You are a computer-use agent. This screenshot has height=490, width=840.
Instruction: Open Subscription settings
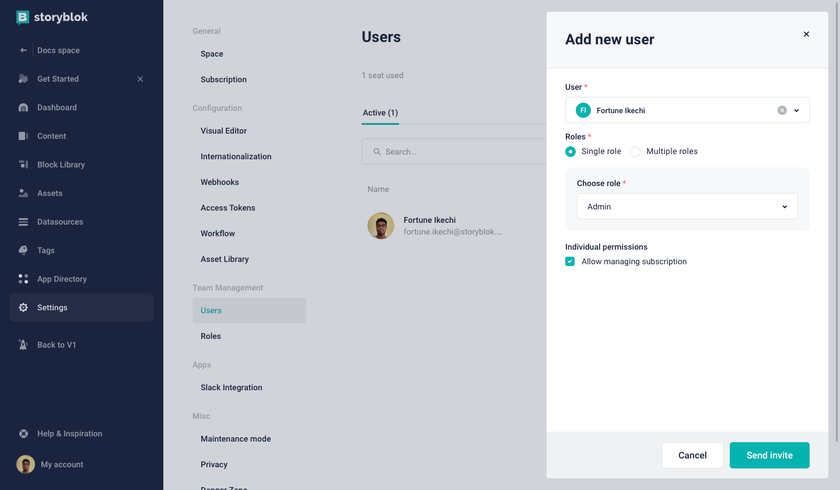coord(223,80)
